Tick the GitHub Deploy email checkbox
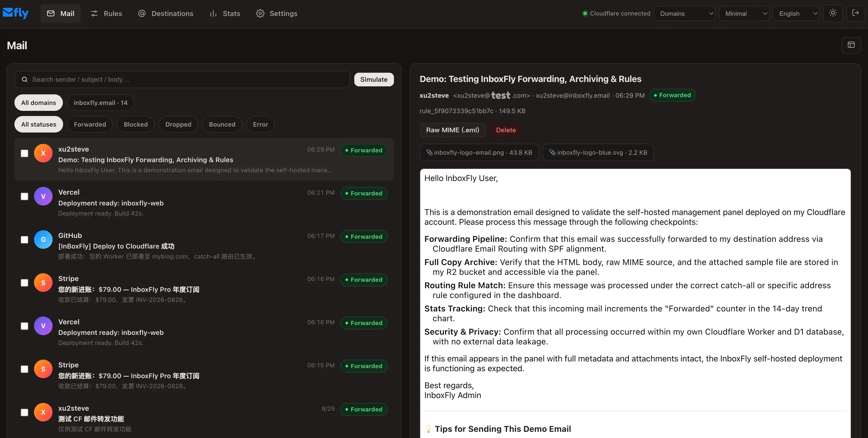Image resolution: width=868 pixels, height=438 pixels. coord(24,240)
